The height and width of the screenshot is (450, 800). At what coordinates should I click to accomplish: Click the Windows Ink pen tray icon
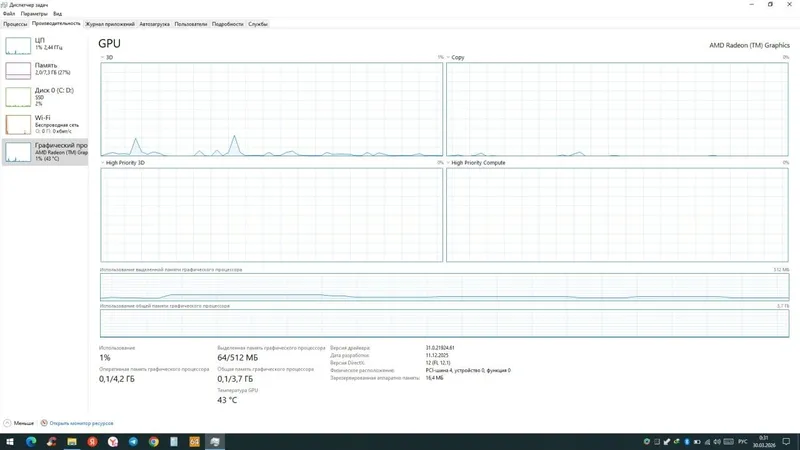tap(667, 442)
